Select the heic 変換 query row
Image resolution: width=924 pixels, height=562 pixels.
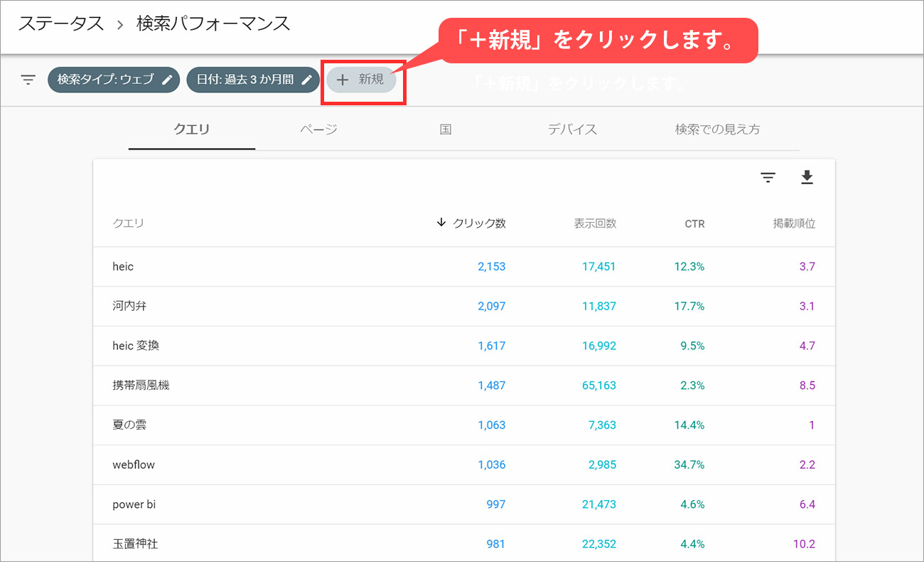click(x=464, y=346)
